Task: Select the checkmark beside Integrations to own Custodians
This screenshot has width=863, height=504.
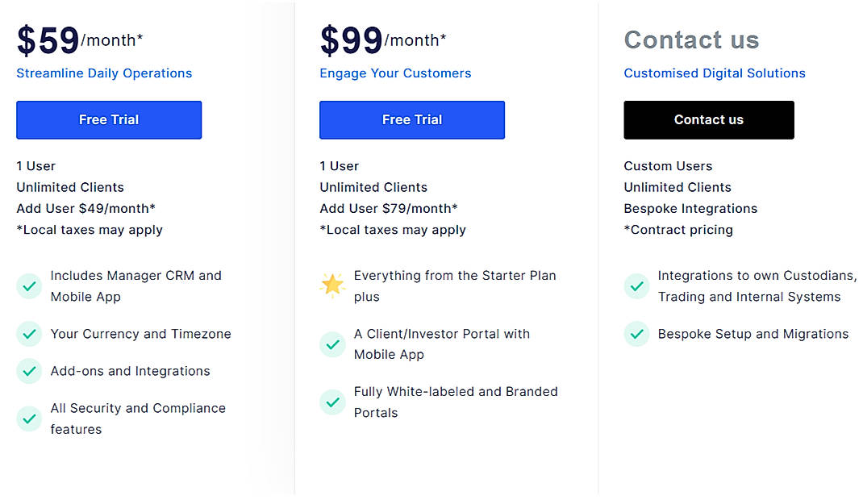Action: tap(636, 286)
